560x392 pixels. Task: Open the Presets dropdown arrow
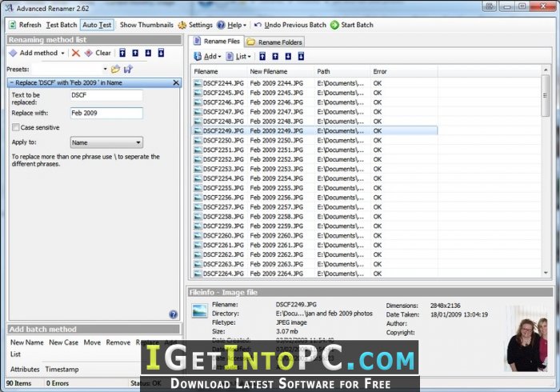click(105, 69)
